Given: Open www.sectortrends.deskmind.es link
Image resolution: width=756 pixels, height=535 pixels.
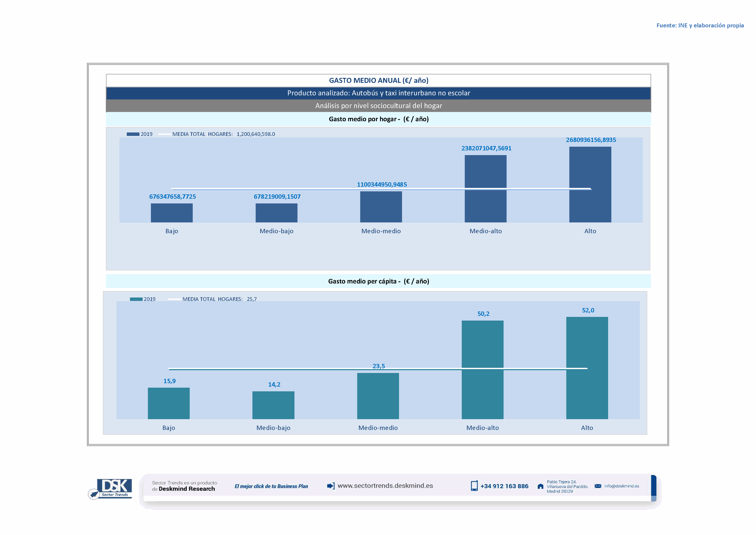Looking at the screenshot, I should click(x=385, y=486).
